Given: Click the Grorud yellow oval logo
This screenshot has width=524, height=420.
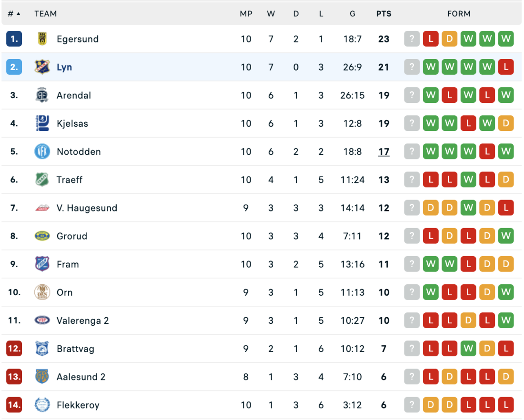Looking at the screenshot, I should point(42,236).
